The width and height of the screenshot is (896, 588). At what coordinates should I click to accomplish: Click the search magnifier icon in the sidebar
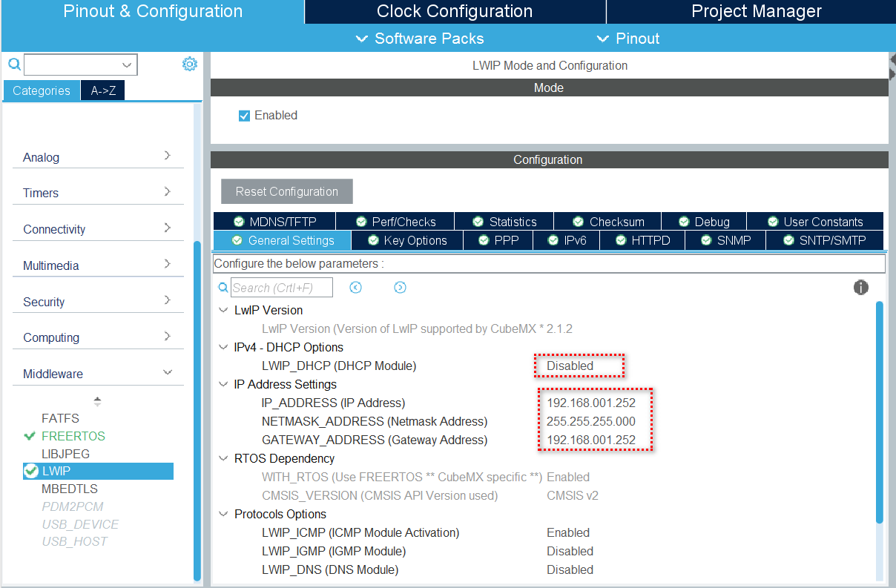[x=14, y=65]
